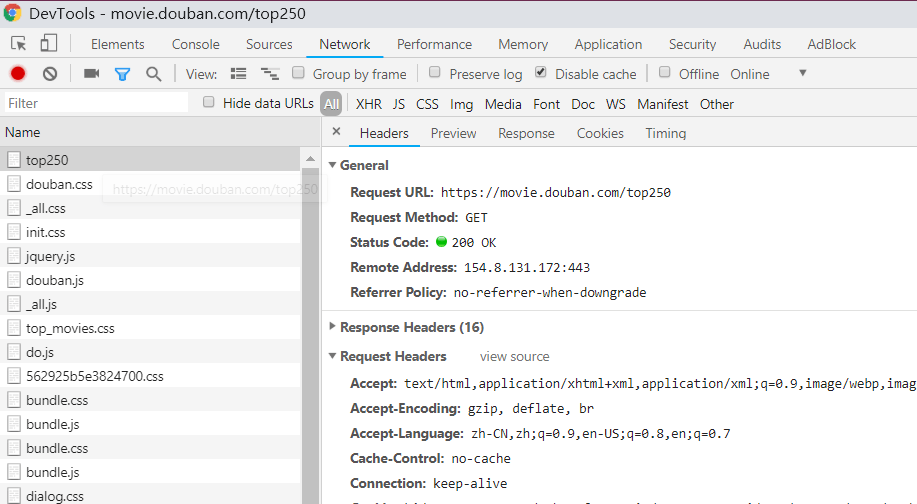Image resolution: width=917 pixels, height=504 pixels.
Task: Click the Chrome icon in title bar
Action: [x=12, y=13]
